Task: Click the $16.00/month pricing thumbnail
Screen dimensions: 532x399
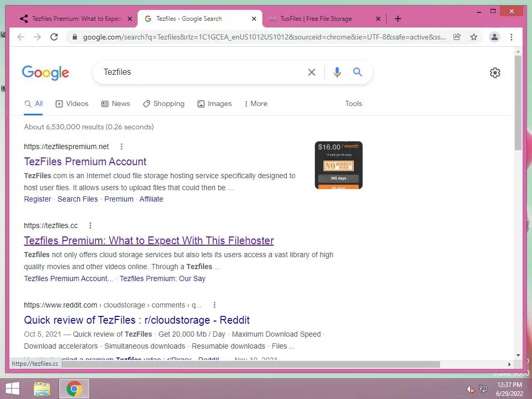Action: click(x=339, y=165)
